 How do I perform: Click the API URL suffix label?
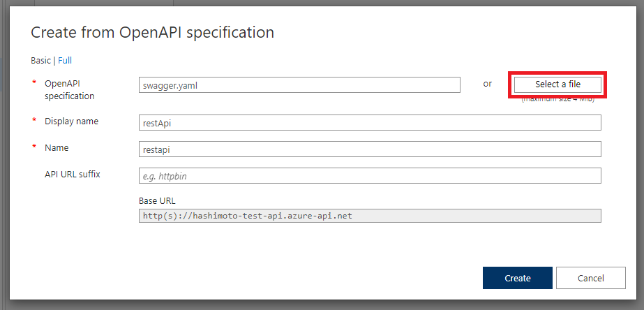[x=72, y=174]
